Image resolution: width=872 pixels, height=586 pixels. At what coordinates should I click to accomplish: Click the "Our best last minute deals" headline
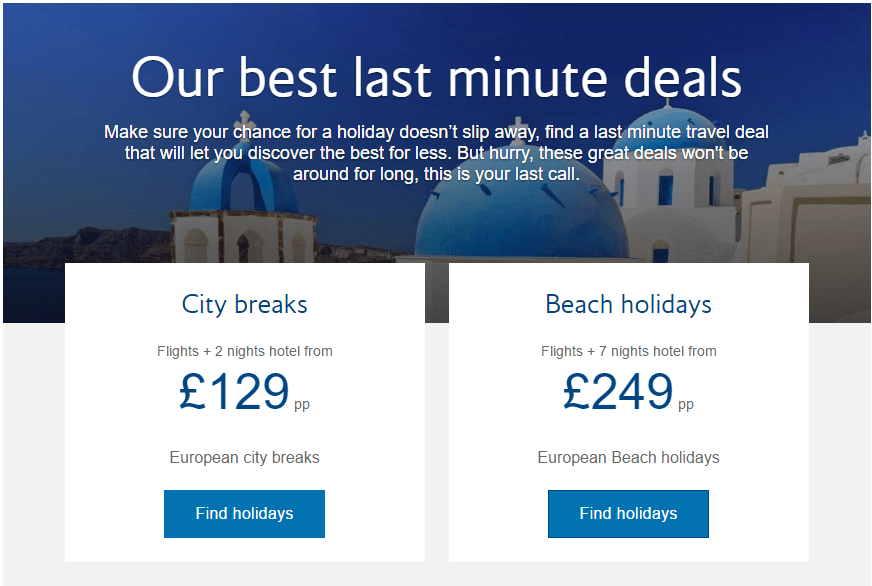click(436, 78)
